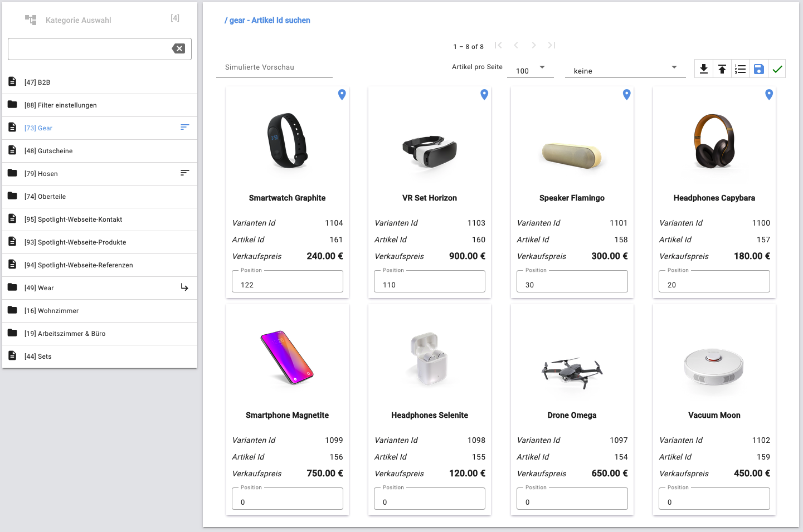Click the Headphones Capybara product image
Image resolution: width=803 pixels, height=532 pixels.
pos(714,141)
